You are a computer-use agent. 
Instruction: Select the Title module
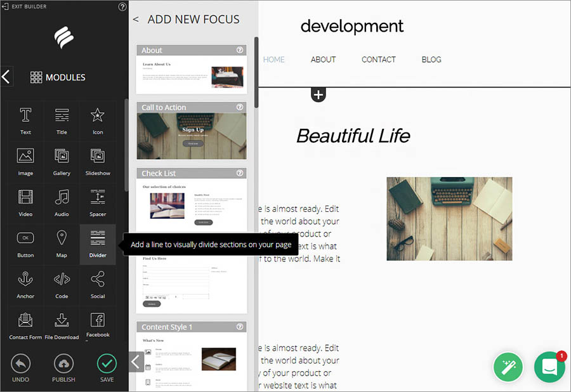click(62, 121)
